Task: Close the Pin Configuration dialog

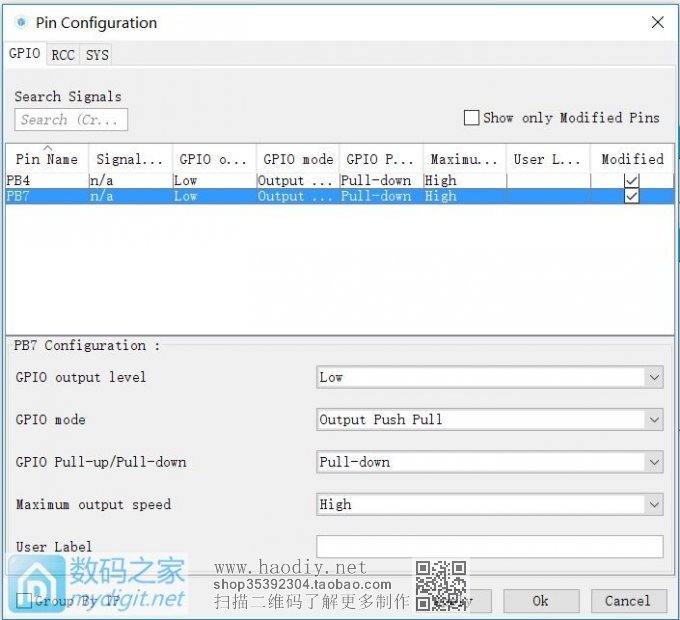Action: [657, 22]
